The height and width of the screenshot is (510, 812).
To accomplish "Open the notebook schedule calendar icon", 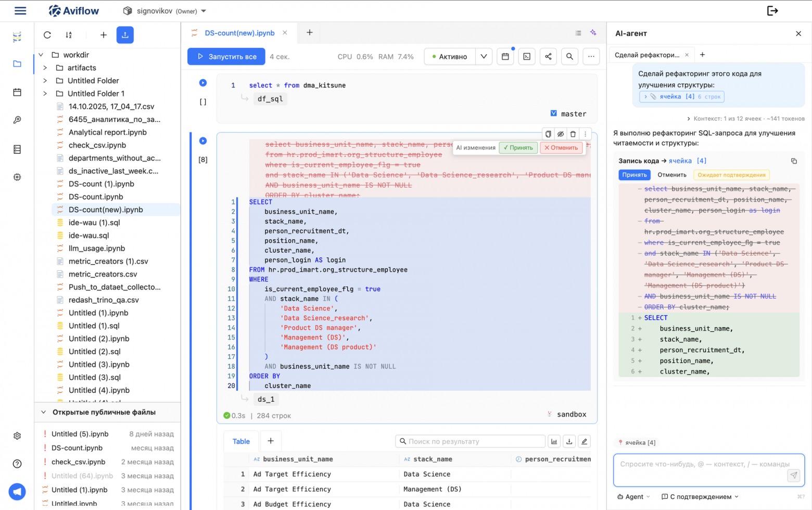I will (505, 57).
